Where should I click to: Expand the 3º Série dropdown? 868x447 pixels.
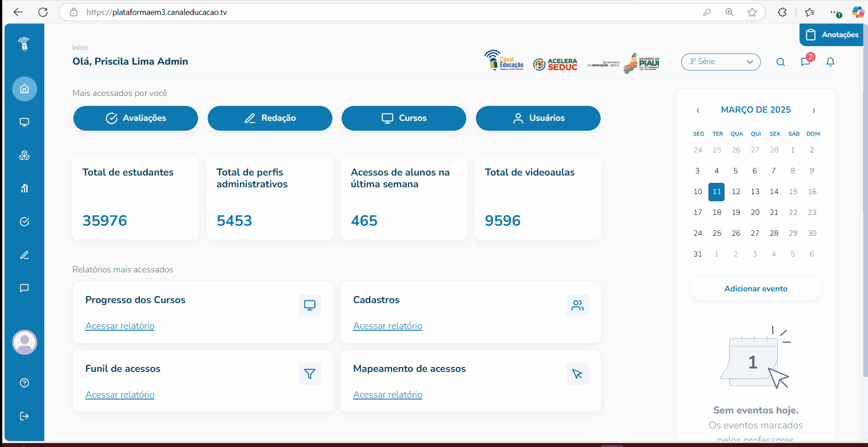721,62
